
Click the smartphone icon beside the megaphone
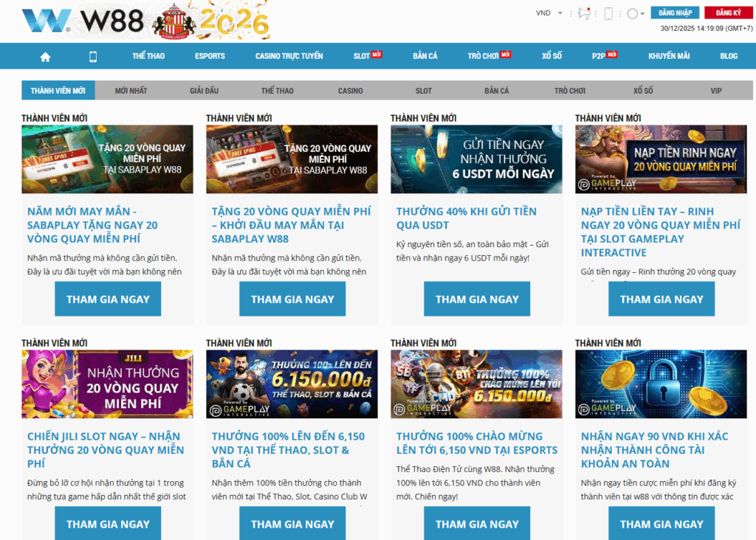coord(608,13)
